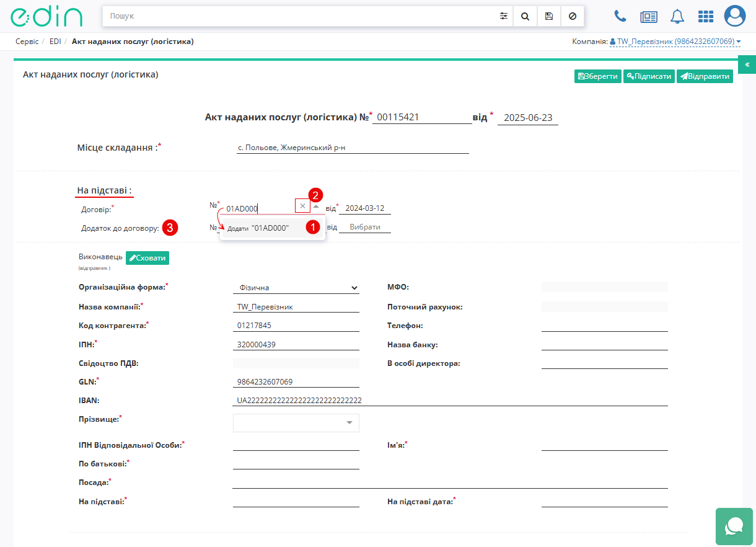Collapse contract dropdown with up arrow
756x547 pixels.
click(316, 207)
